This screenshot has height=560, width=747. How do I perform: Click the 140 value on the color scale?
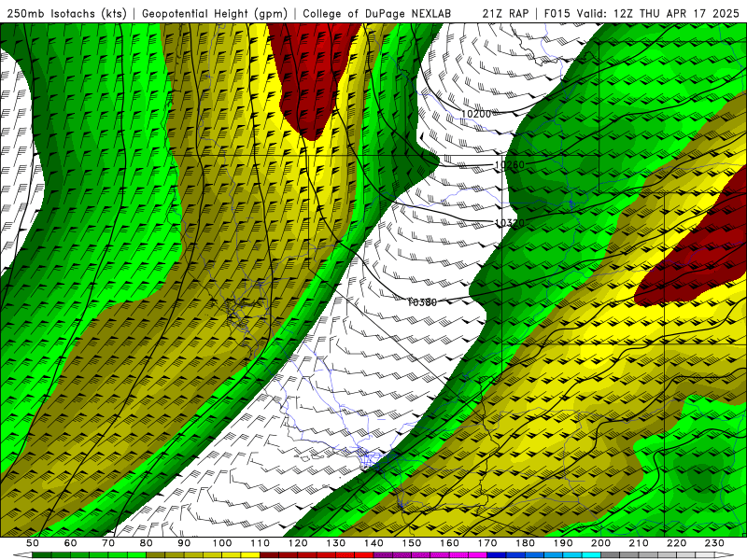tap(373, 543)
